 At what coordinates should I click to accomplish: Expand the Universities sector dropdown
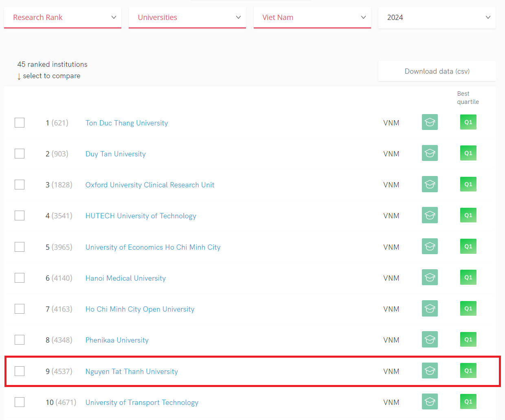tap(187, 18)
